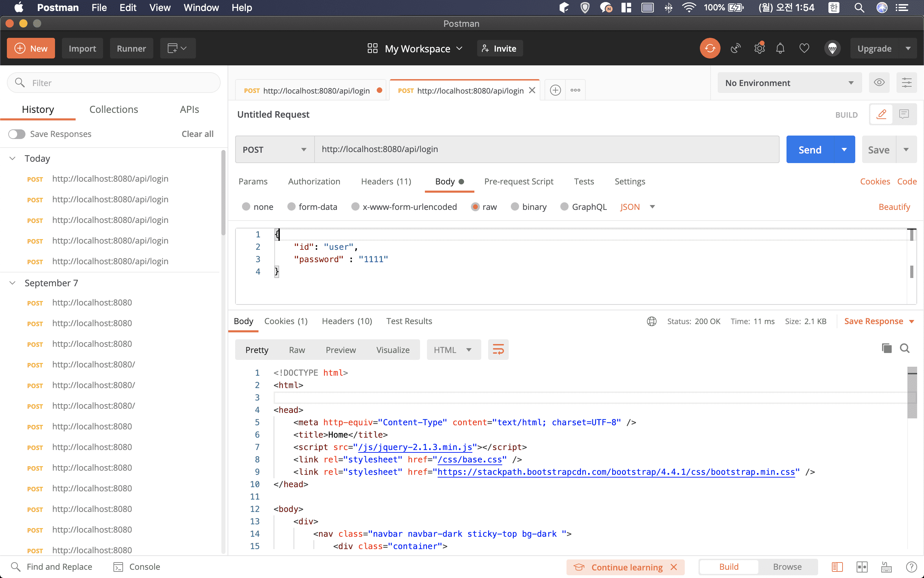924x578 pixels.
Task: Click the network globe icon near Status
Action: click(652, 321)
